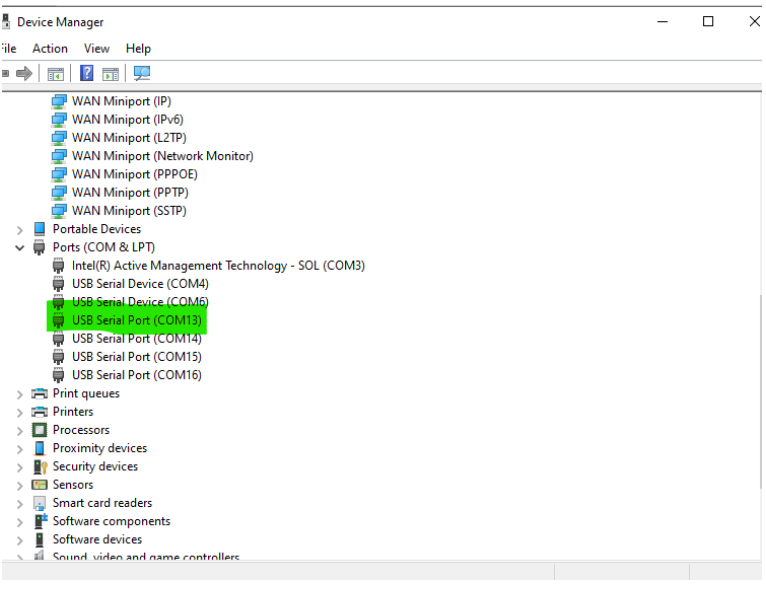
Task: Expand the Software components node
Action: point(20,522)
